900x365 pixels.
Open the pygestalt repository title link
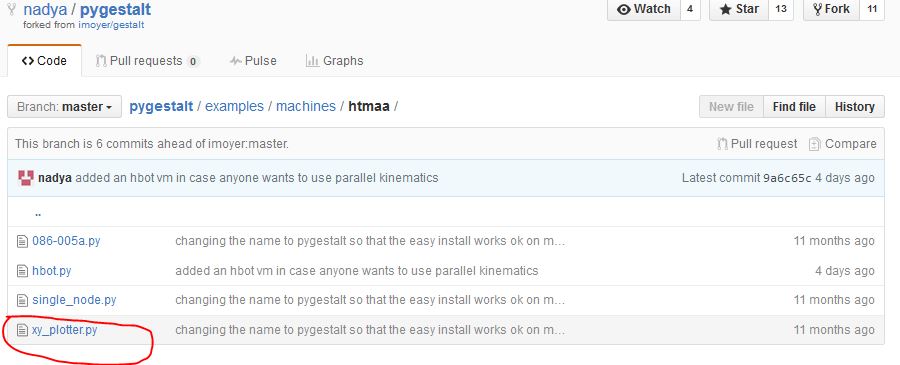(115, 9)
